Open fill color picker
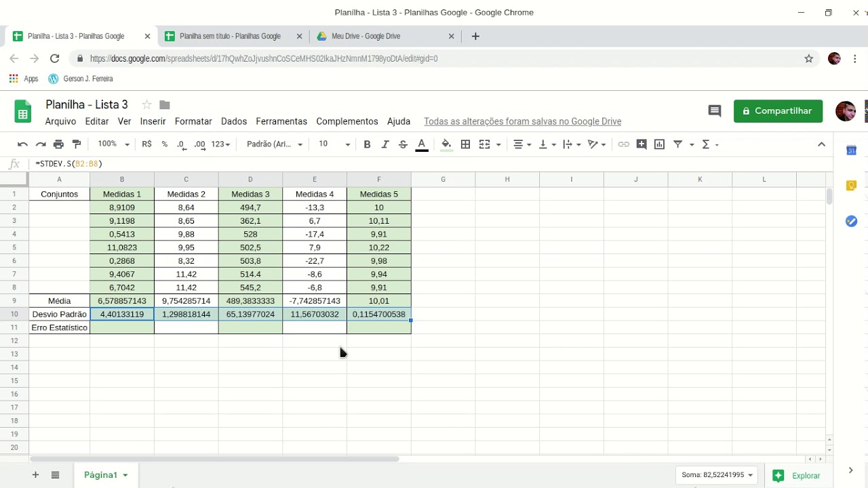 pos(446,144)
